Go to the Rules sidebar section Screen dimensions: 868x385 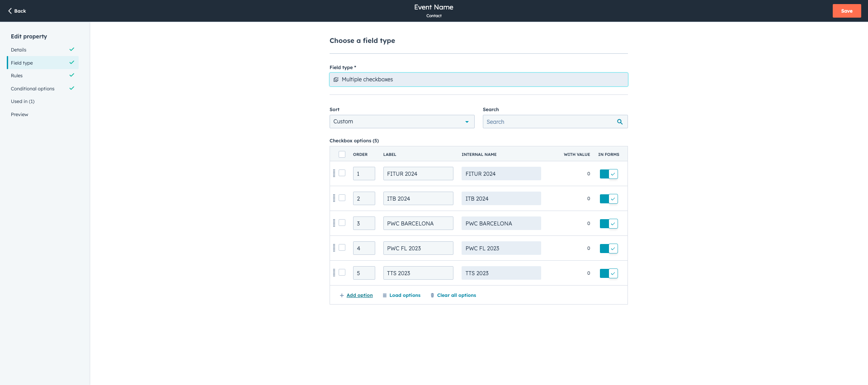[x=42, y=75]
